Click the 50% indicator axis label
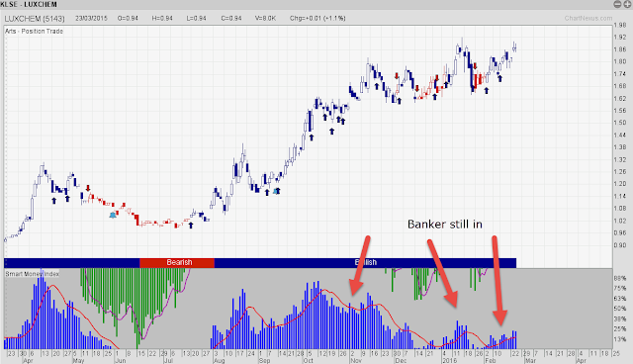Screen dimensions: 633x364 (x=620, y=309)
